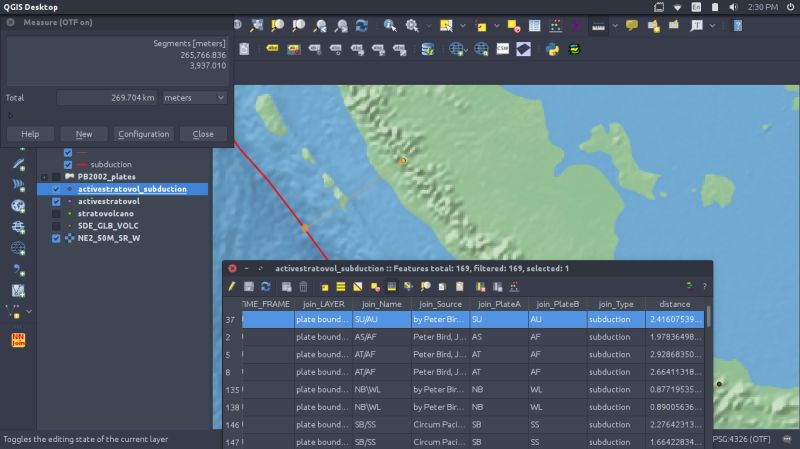Click Close button in Measure dialog
The height and width of the screenshot is (449, 800).
point(203,134)
